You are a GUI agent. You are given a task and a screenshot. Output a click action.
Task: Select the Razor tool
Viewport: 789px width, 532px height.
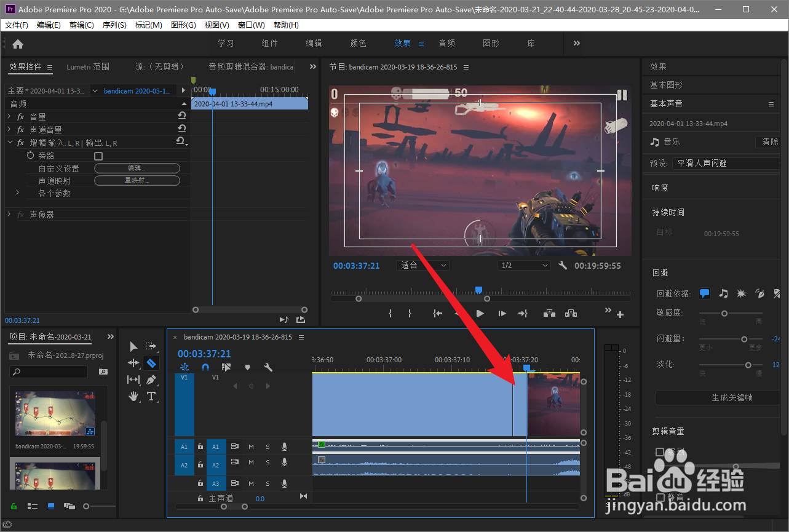pyautogui.click(x=151, y=363)
